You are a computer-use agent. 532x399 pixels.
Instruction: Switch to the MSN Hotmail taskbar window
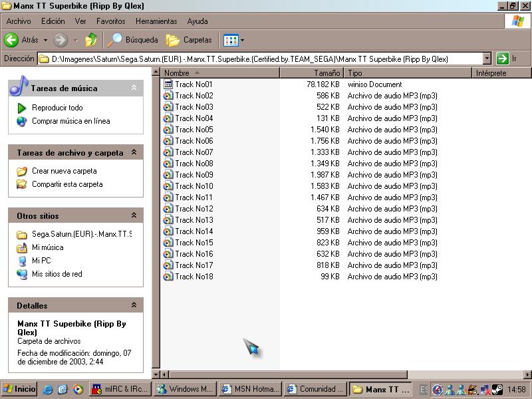point(251,389)
